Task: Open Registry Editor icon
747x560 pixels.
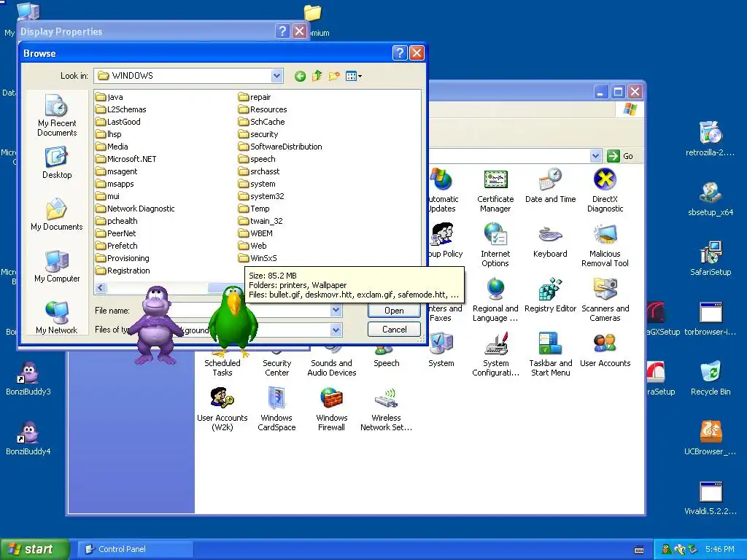Action: click(550, 296)
